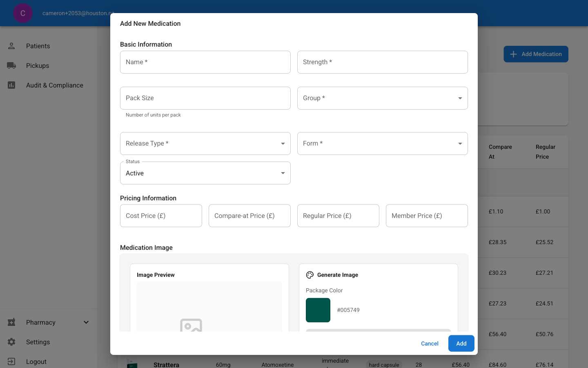Open Pickups in the sidebar
The height and width of the screenshot is (368, 588).
[49, 65]
